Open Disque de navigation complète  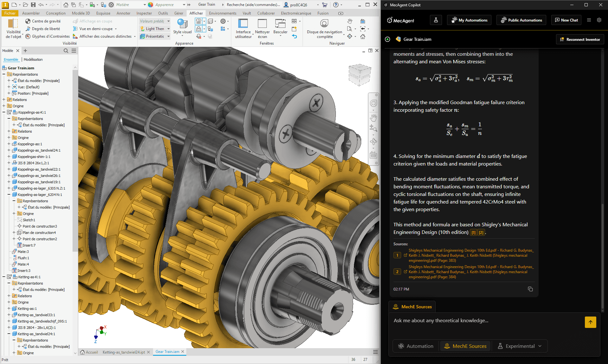coord(324,24)
